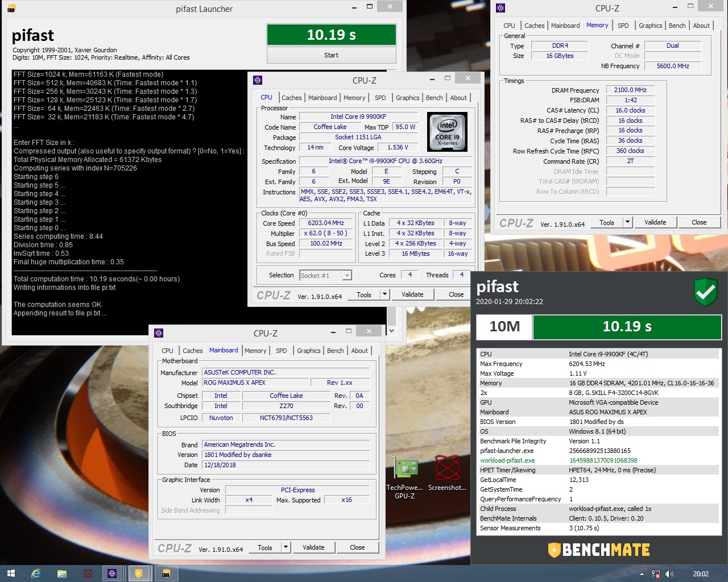Activate the BenchMate taskbar icon
Viewport: 728px width, 582px height.
[139, 573]
